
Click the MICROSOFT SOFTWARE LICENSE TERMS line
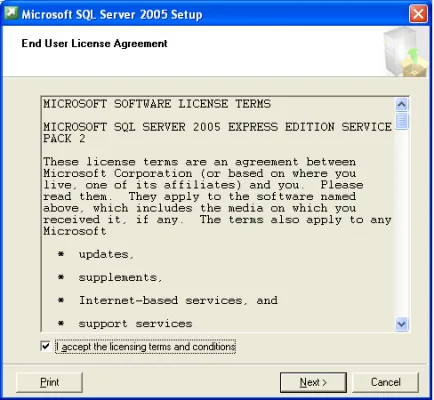click(157, 104)
